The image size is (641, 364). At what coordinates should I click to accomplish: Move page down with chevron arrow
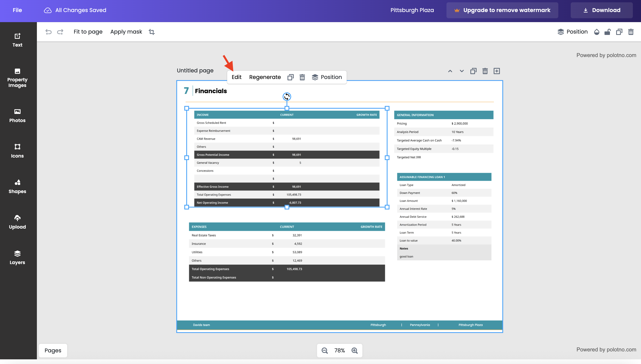pos(462,71)
